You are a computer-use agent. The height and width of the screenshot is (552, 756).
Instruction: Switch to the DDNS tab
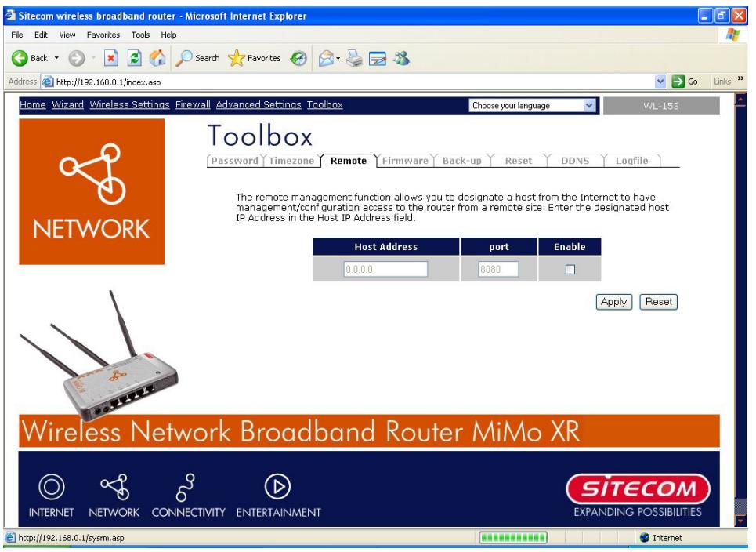point(575,161)
